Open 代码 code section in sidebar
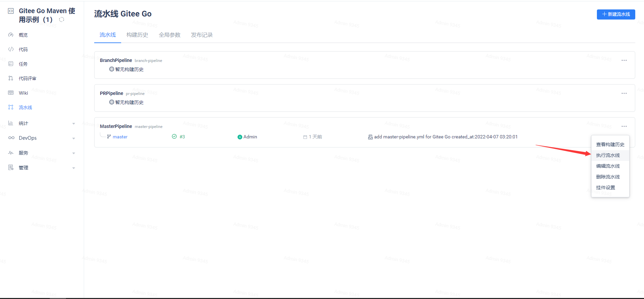Image resolution: width=644 pixels, height=299 pixels. [23, 49]
